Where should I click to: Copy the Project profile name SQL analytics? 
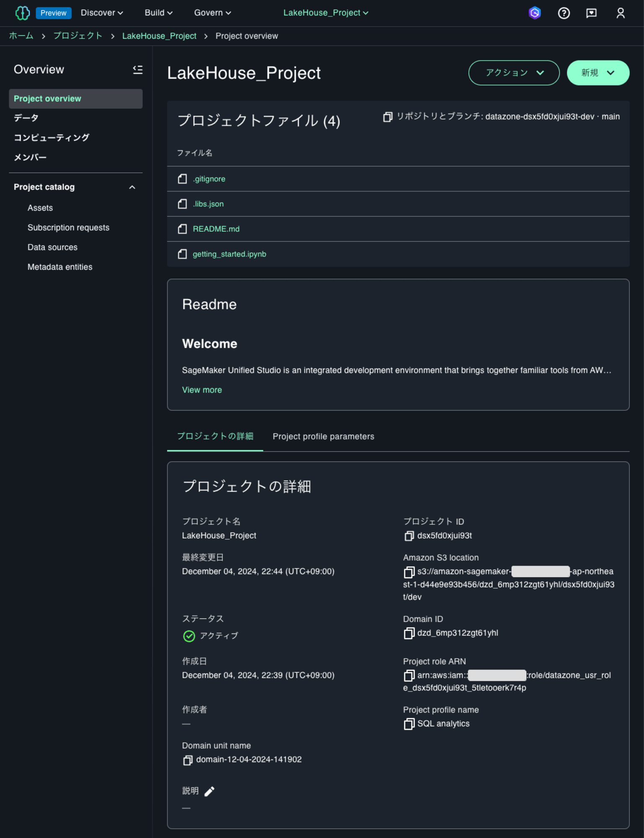pos(409,724)
